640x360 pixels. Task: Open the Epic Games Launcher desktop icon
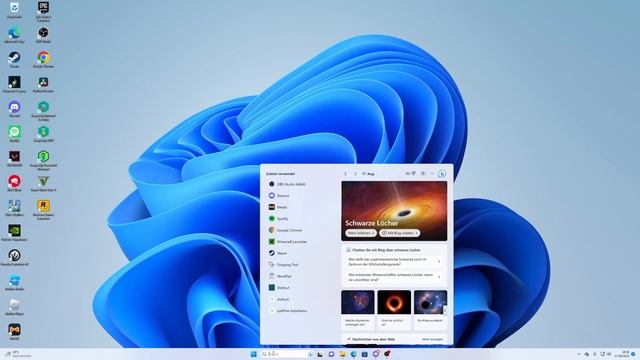coord(43,10)
